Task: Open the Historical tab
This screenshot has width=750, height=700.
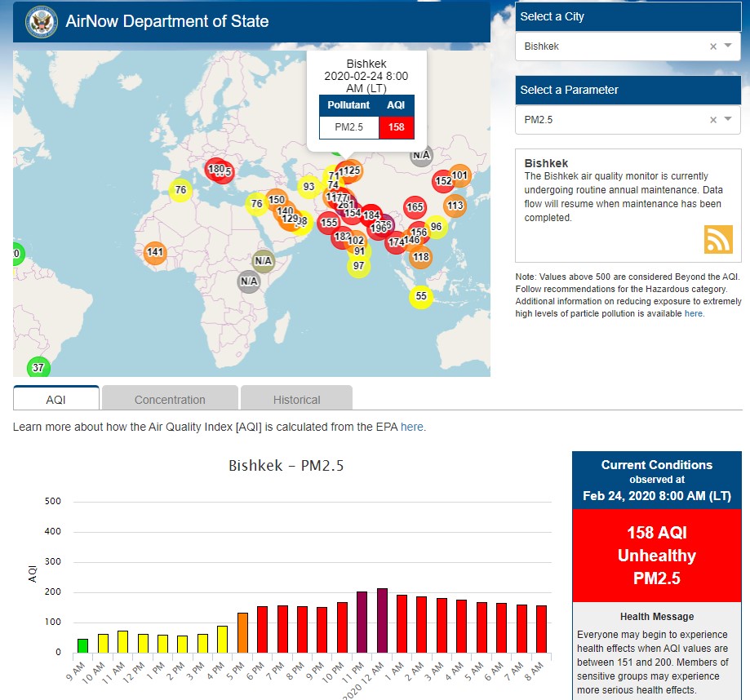Action: click(x=296, y=399)
